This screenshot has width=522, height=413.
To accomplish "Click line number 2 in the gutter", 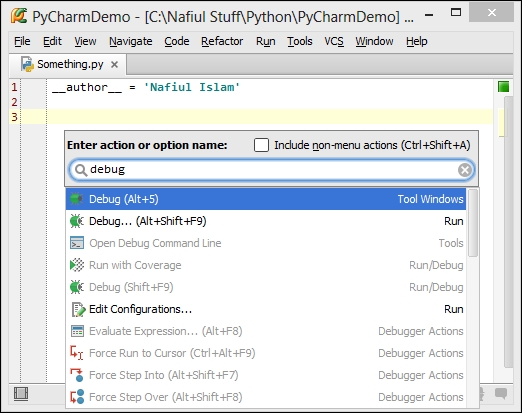I will click(x=14, y=102).
